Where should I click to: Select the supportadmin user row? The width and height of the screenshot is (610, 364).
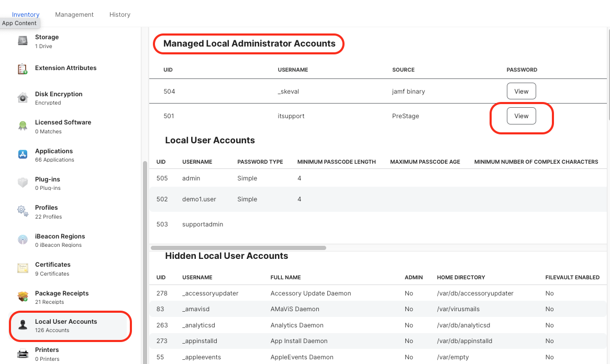pyautogui.click(x=378, y=224)
